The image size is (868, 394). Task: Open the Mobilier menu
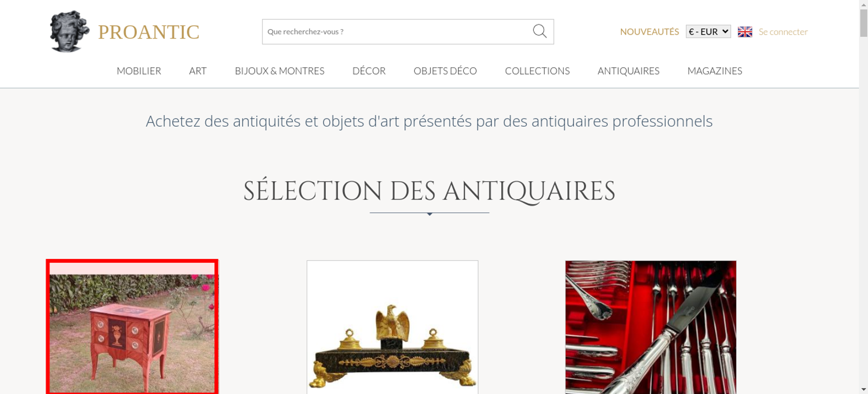point(139,71)
